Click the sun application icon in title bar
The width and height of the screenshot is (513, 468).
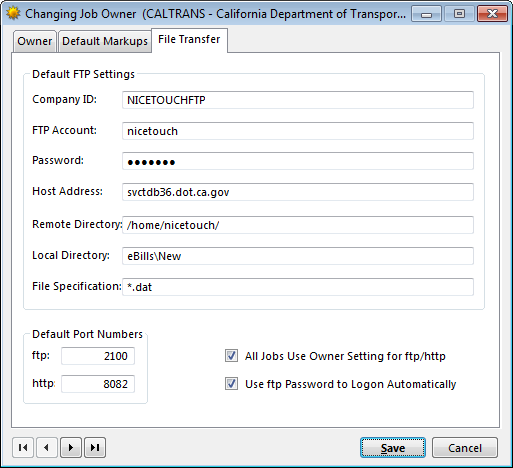13,14
